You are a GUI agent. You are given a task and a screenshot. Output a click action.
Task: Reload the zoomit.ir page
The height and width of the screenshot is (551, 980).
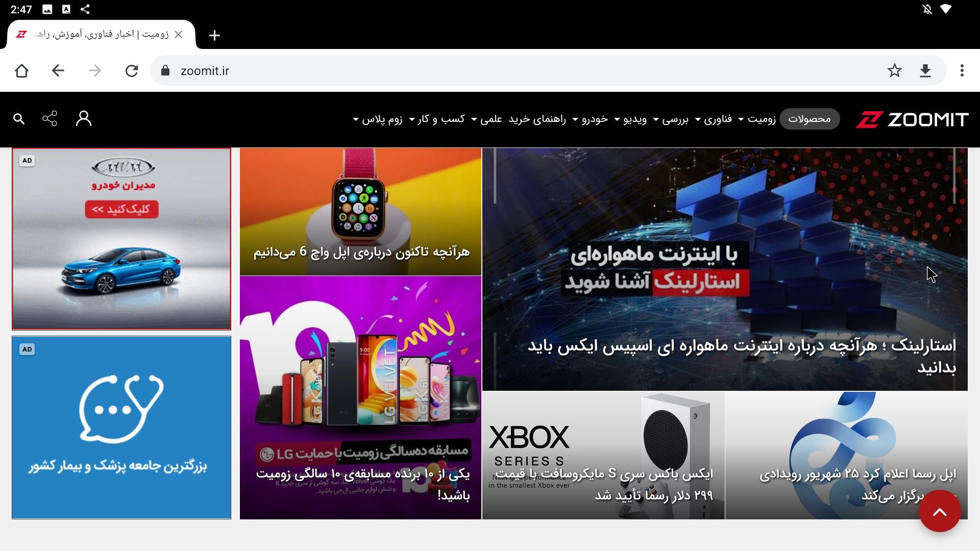pos(132,71)
